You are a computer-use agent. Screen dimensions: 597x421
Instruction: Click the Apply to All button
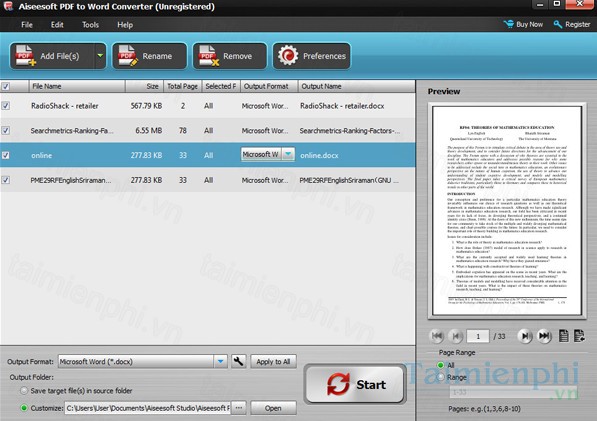pyautogui.click(x=273, y=362)
